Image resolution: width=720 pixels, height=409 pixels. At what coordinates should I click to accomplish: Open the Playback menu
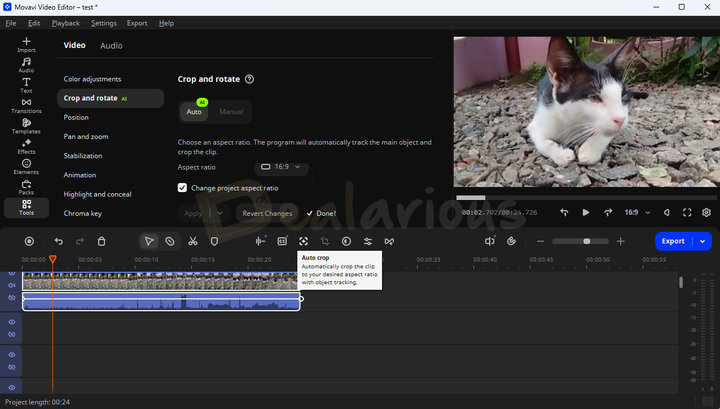click(x=66, y=23)
